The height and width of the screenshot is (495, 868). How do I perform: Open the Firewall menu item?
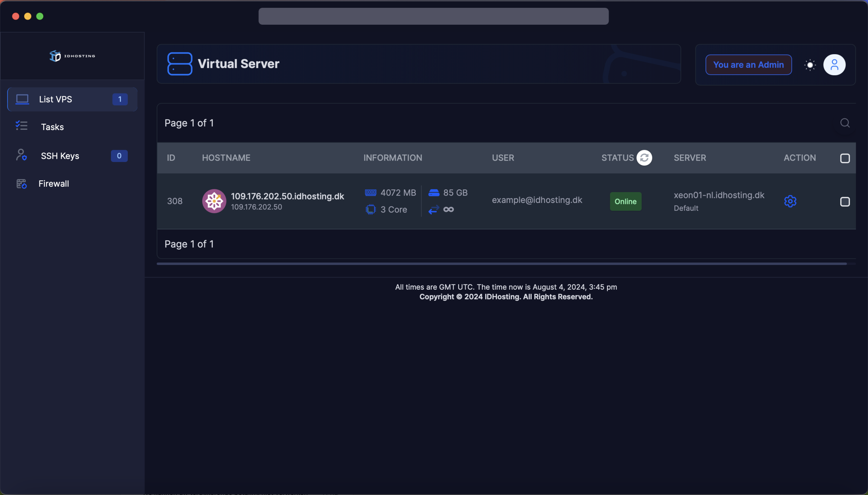point(53,184)
